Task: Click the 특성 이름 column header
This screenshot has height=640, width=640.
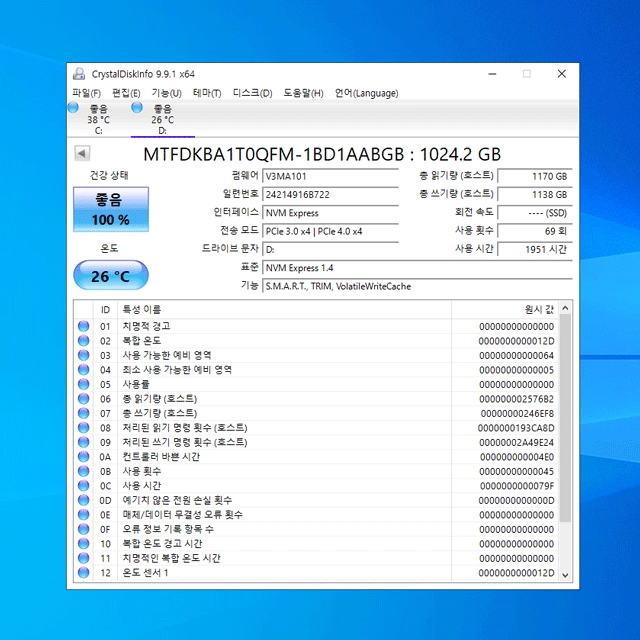Action: (x=284, y=310)
